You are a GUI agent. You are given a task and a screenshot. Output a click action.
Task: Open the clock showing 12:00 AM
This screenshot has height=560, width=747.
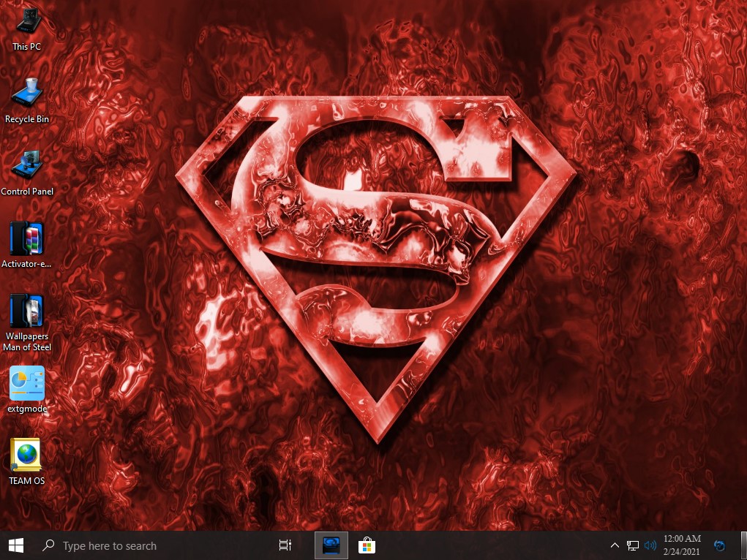click(682, 545)
